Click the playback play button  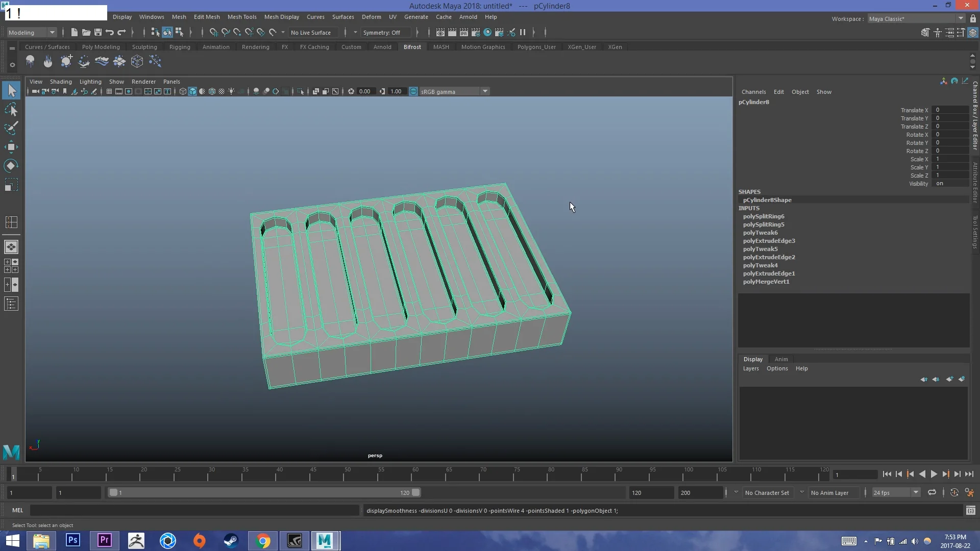coord(934,474)
